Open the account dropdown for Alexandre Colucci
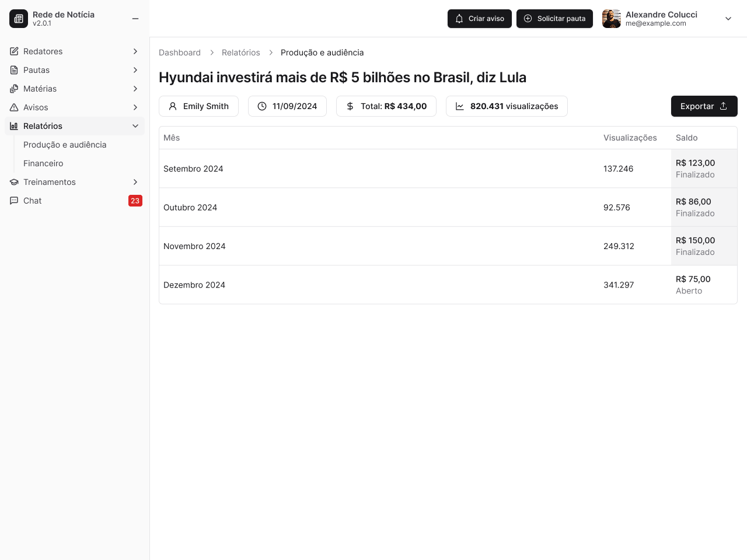Image resolution: width=747 pixels, height=560 pixels. (728, 19)
